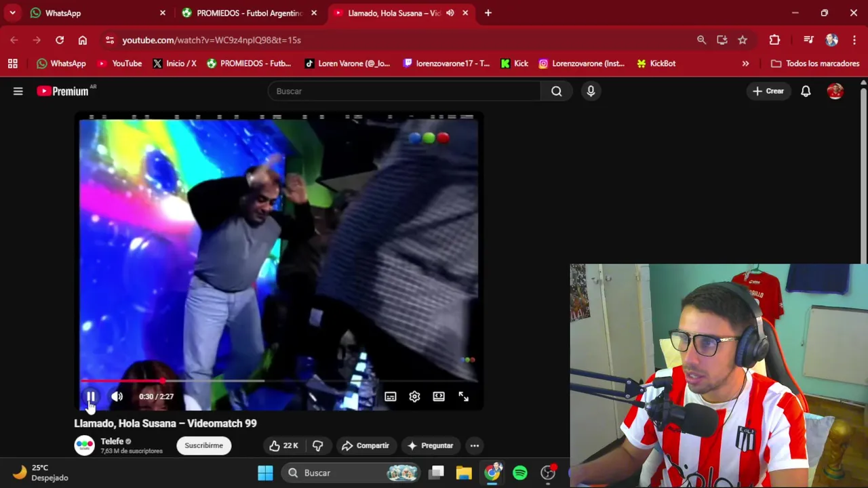
Task: Close the PROMIEDOS tab
Action: point(314,13)
